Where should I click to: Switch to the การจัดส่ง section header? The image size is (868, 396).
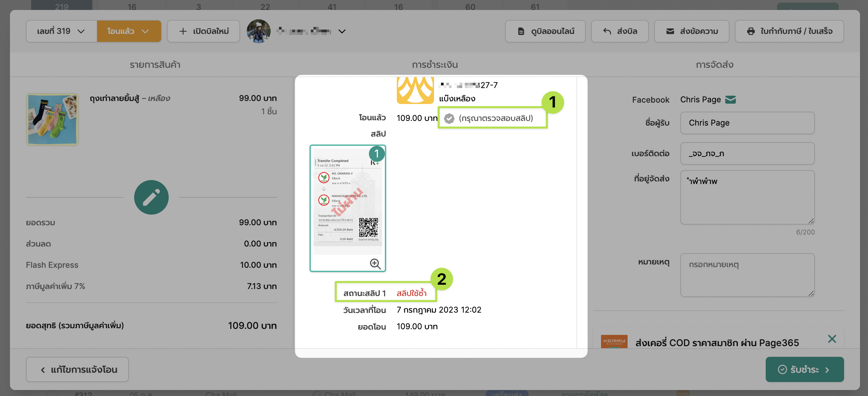tap(714, 64)
